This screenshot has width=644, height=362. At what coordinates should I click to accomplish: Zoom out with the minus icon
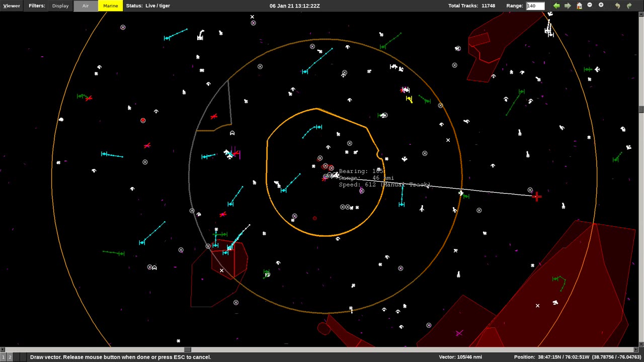pos(590,5)
